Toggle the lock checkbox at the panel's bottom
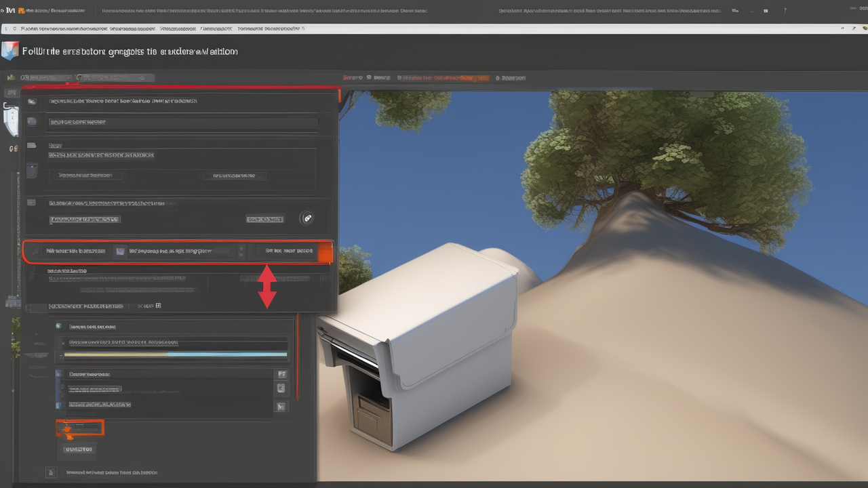The height and width of the screenshot is (488, 868). (50, 472)
